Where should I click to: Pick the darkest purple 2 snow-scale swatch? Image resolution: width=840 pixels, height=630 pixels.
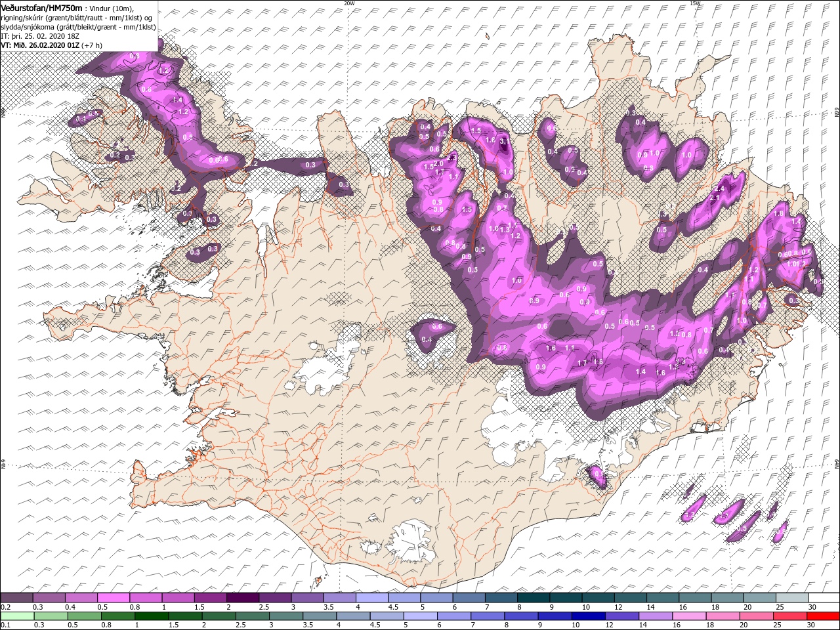pos(243,598)
